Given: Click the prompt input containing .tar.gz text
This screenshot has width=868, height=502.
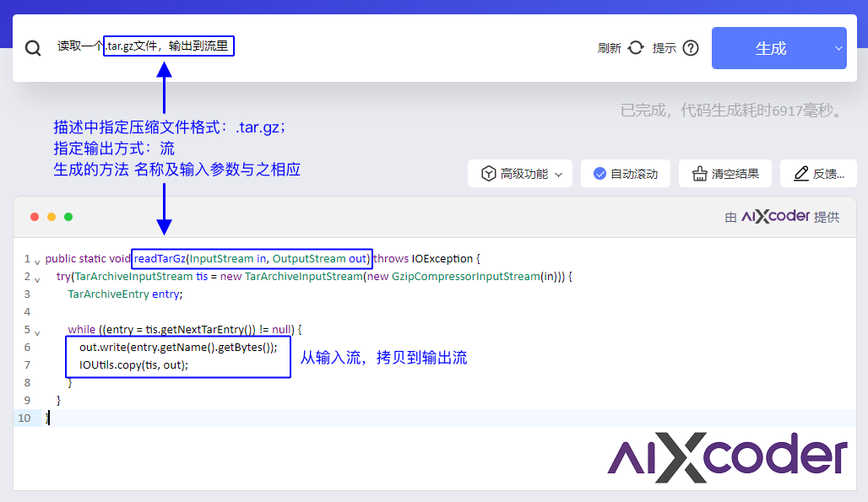Looking at the screenshot, I should [x=168, y=47].
